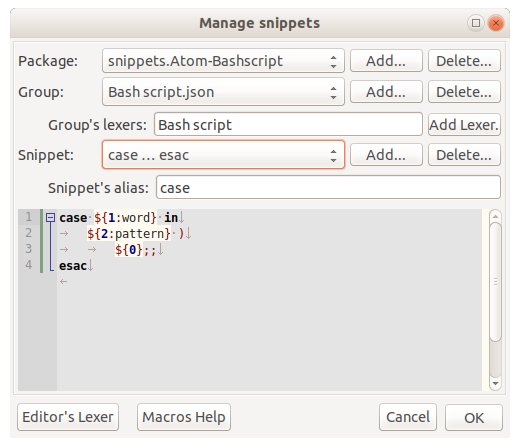Click the word 'esac' on line 4
Image resolution: width=520 pixels, height=448 pixels.
pyautogui.click(x=73, y=266)
